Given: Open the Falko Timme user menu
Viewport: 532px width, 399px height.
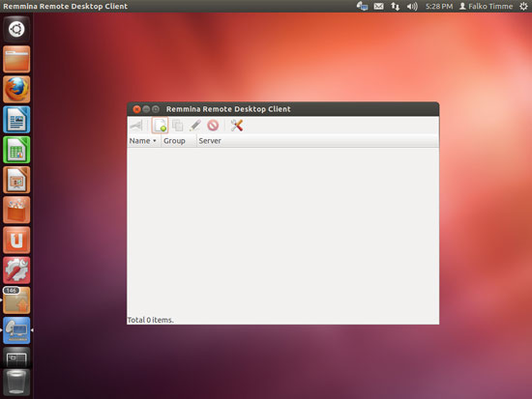Looking at the screenshot, I should 486,6.
